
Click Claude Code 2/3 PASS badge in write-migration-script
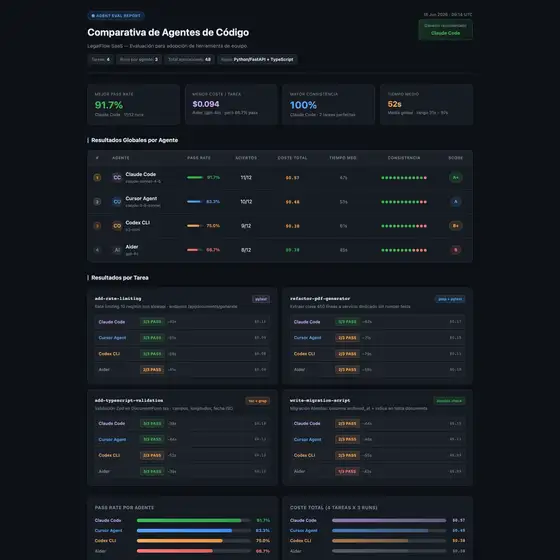[347, 424]
